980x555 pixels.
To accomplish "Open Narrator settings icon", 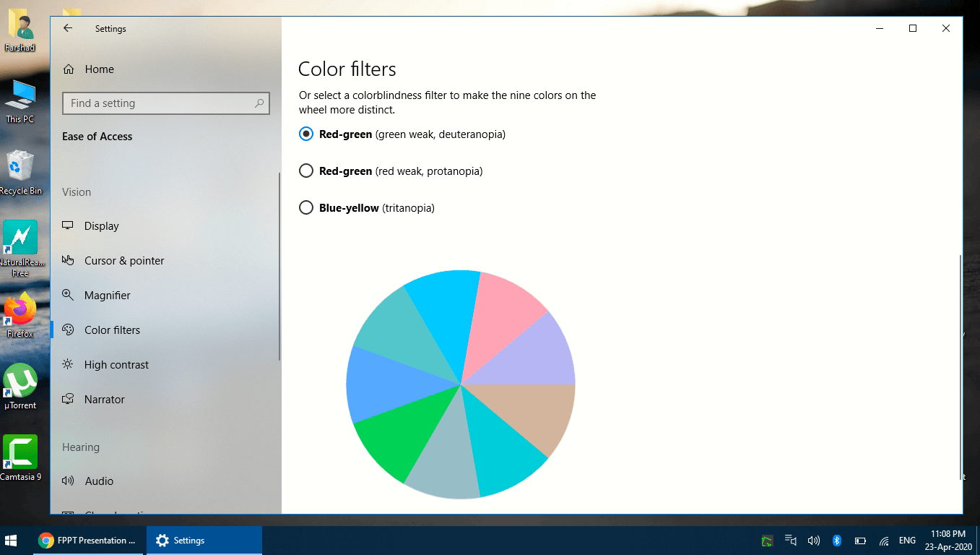I will [68, 399].
